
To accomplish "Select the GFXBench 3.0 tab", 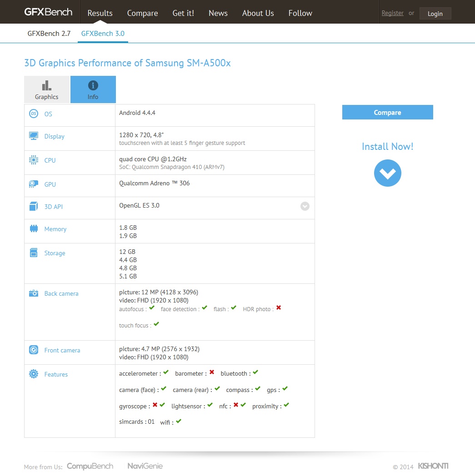I will tap(103, 34).
